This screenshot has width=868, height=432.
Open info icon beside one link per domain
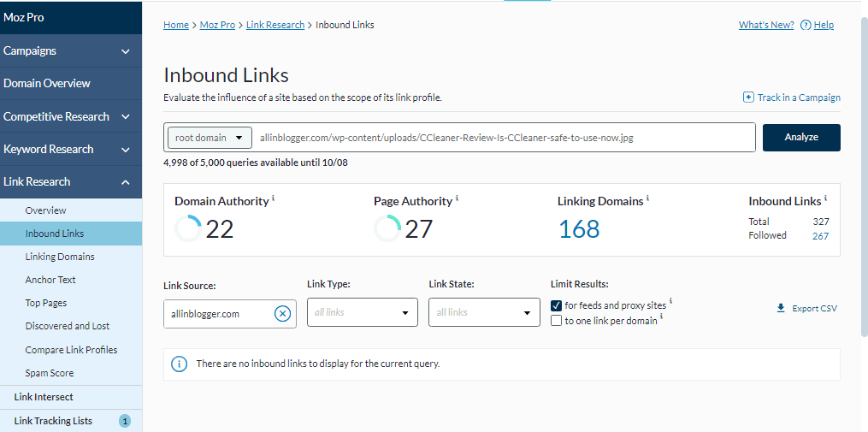[662, 317]
